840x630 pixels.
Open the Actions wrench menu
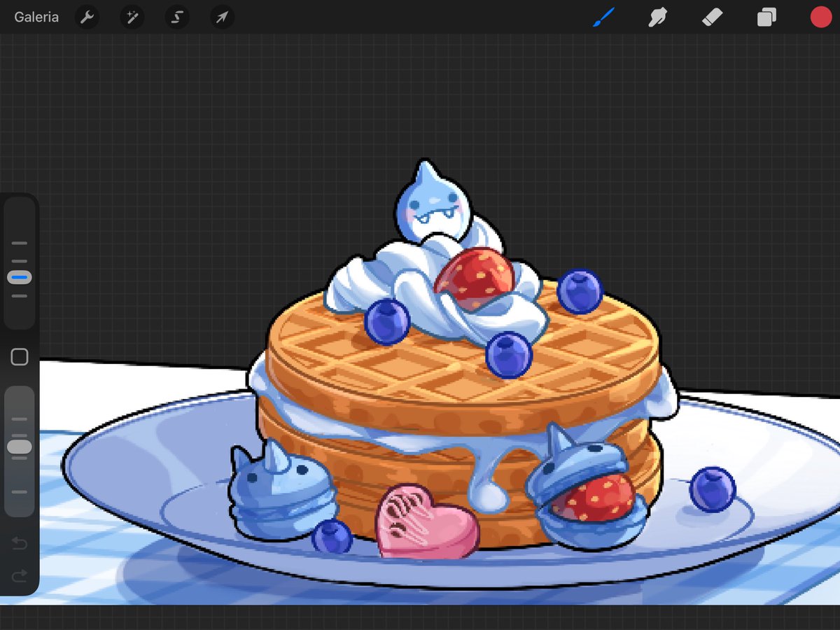(x=87, y=17)
